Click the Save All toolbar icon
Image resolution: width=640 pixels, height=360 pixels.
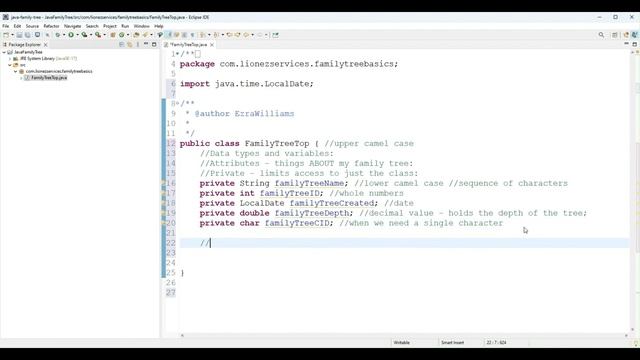[27, 35]
